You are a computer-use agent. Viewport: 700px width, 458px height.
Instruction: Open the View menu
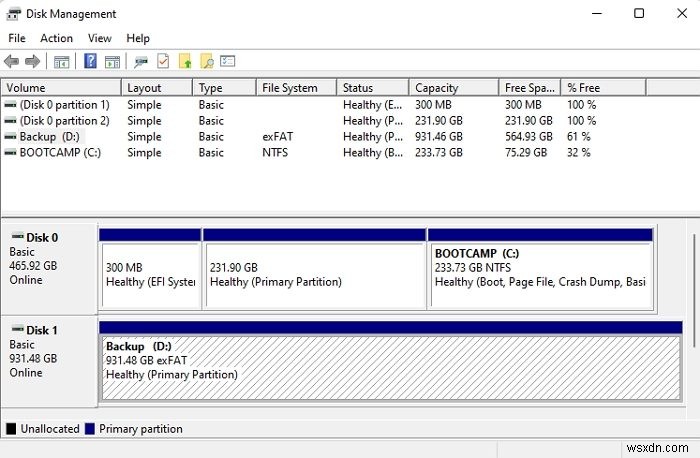click(99, 38)
